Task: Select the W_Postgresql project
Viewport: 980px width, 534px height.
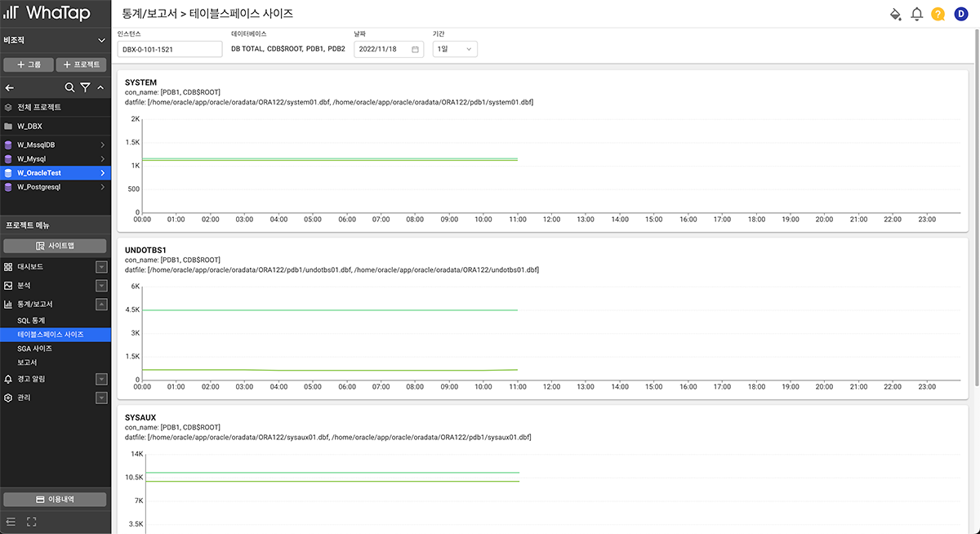Action: (x=55, y=187)
